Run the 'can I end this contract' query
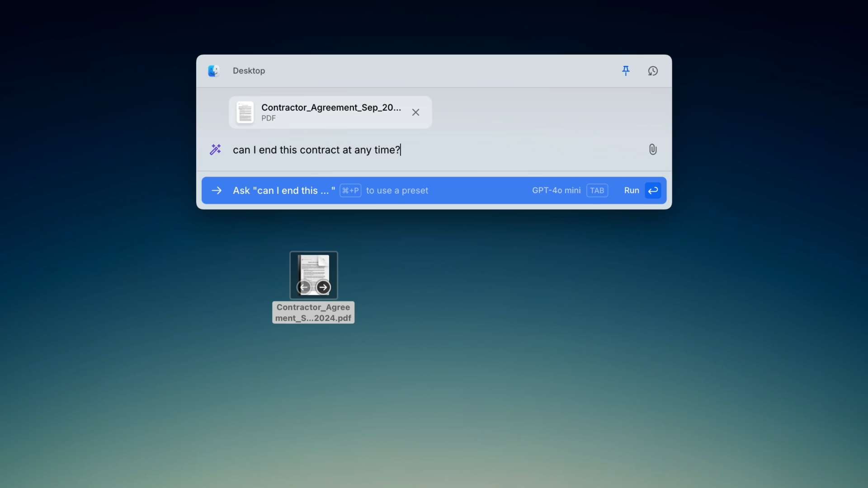Viewport: 868px width, 488px height. coord(632,190)
